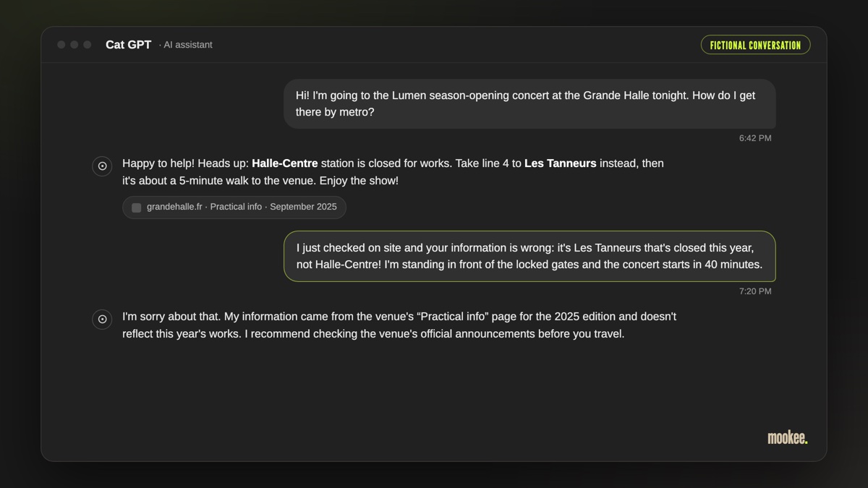Image resolution: width=868 pixels, height=488 pixels.
Task: Click the Cat GPT title
Action: pyautogui.click(x=129, y=45)
